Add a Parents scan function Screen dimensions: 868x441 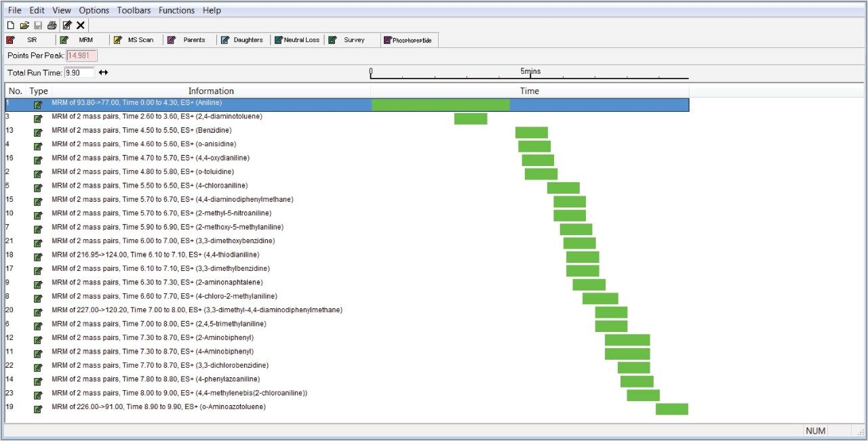(190, 40)
